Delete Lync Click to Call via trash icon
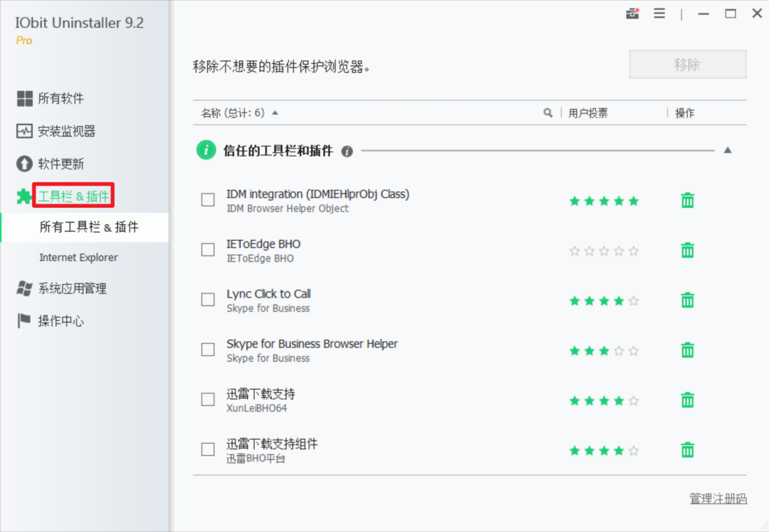This screenshot has height=532, width=769. pyautogui.click(x=688, y=300)
